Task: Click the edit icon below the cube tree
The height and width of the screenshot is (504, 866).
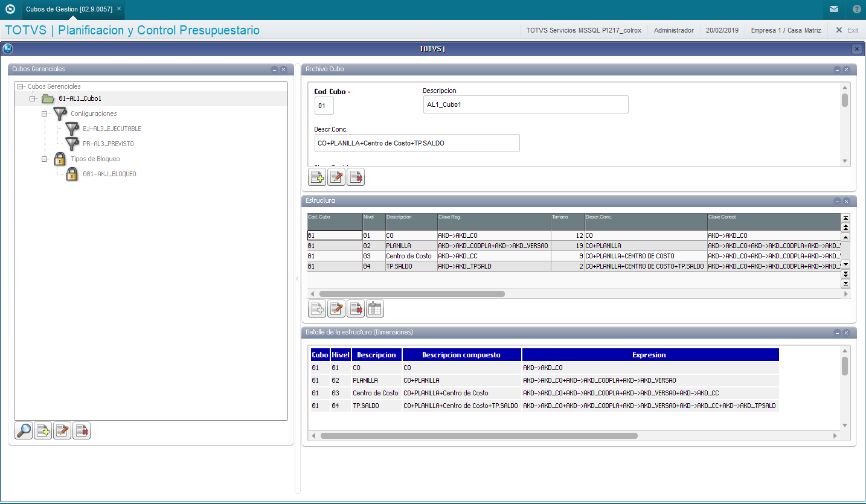Action: pos(62,431)
